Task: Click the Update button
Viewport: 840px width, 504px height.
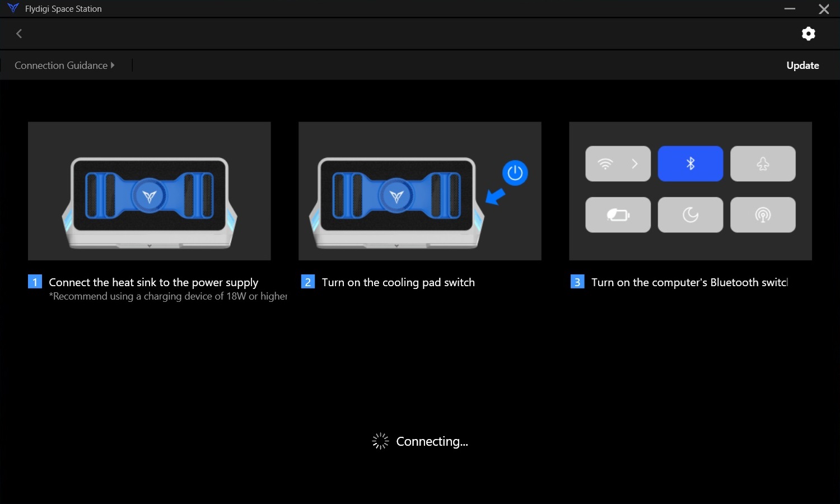Action: coord(802,66)
